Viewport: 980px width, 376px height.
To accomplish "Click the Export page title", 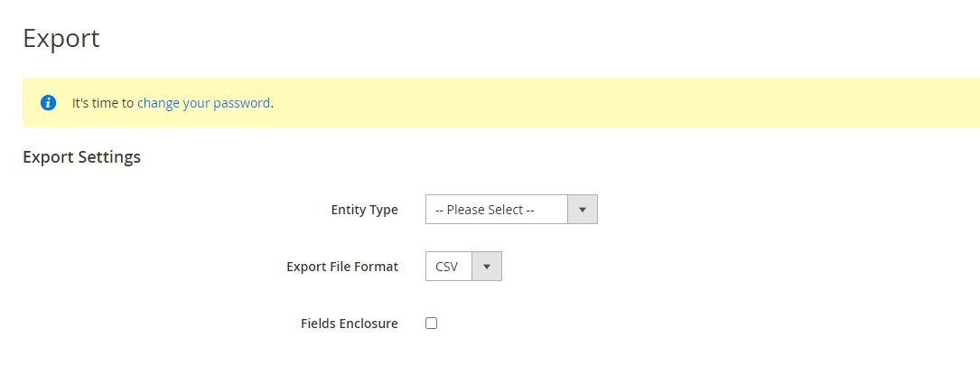I will pos(61,38).
